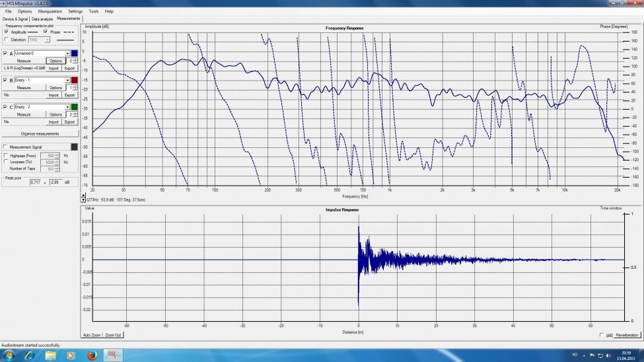Open Windows Explorer folder icon in taskbar

[x=50, y=355]
